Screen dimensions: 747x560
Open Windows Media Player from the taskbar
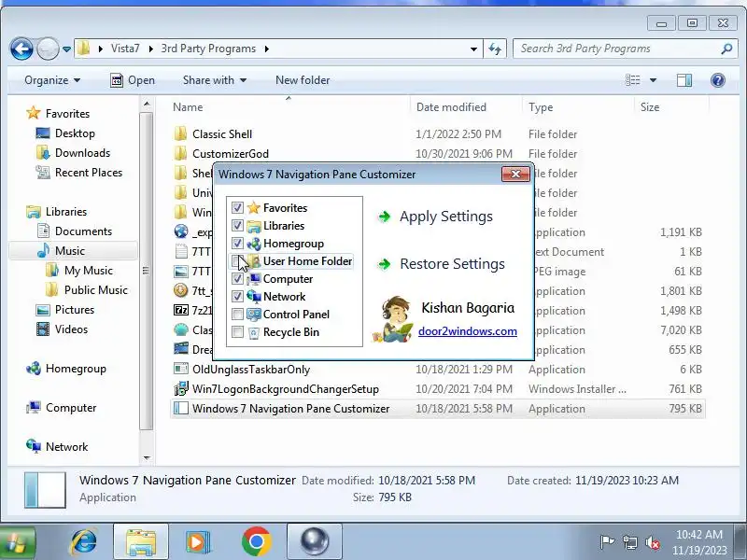pyautogui.click(x=199, y=542)
